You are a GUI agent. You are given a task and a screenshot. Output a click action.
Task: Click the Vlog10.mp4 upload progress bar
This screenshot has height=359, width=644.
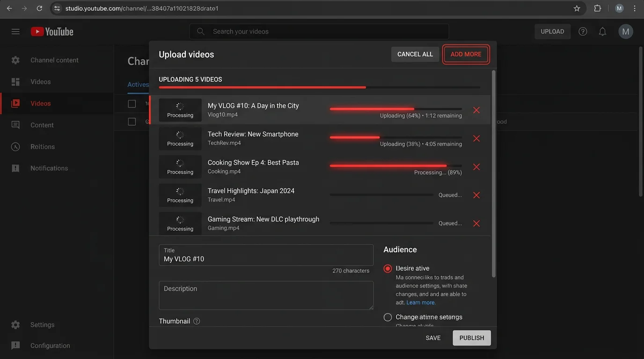[396, 109]
